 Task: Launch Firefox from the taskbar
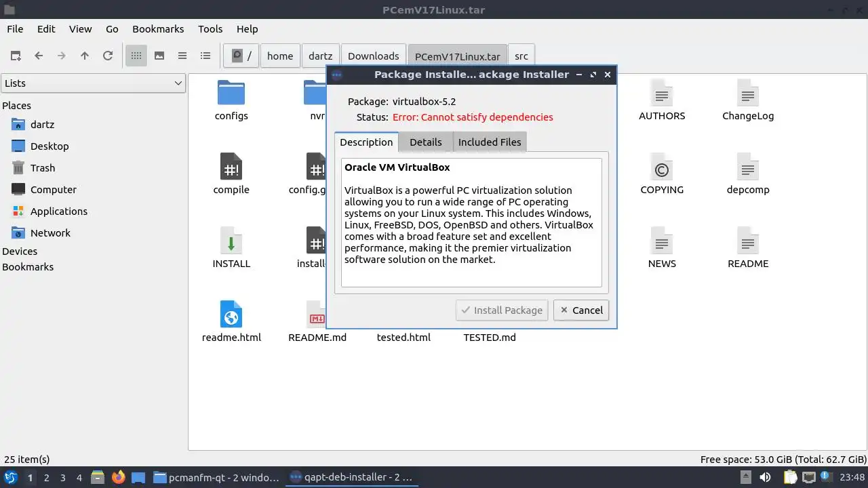119,478
